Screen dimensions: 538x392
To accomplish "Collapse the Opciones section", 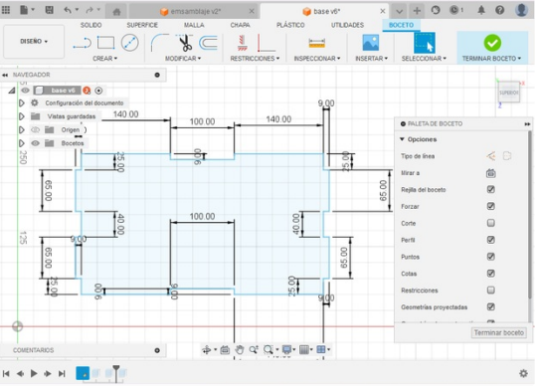I will 402,139.
